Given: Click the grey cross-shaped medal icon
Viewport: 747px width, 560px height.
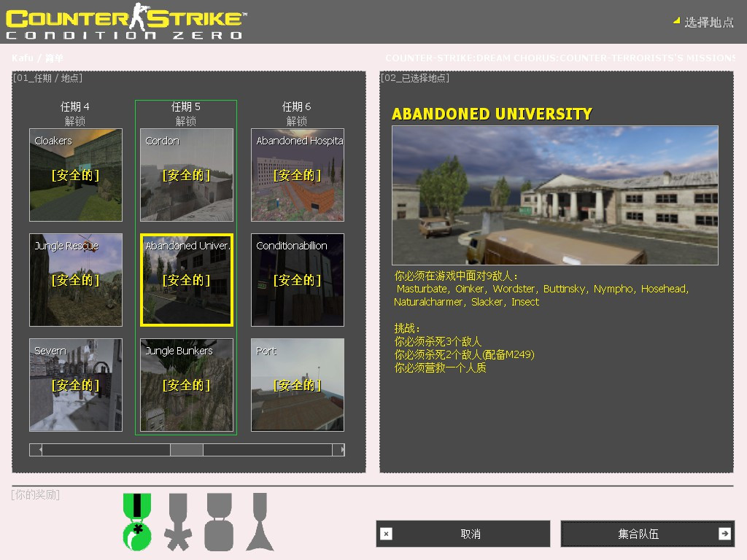Looking at the screenshot, I should 178,522.
